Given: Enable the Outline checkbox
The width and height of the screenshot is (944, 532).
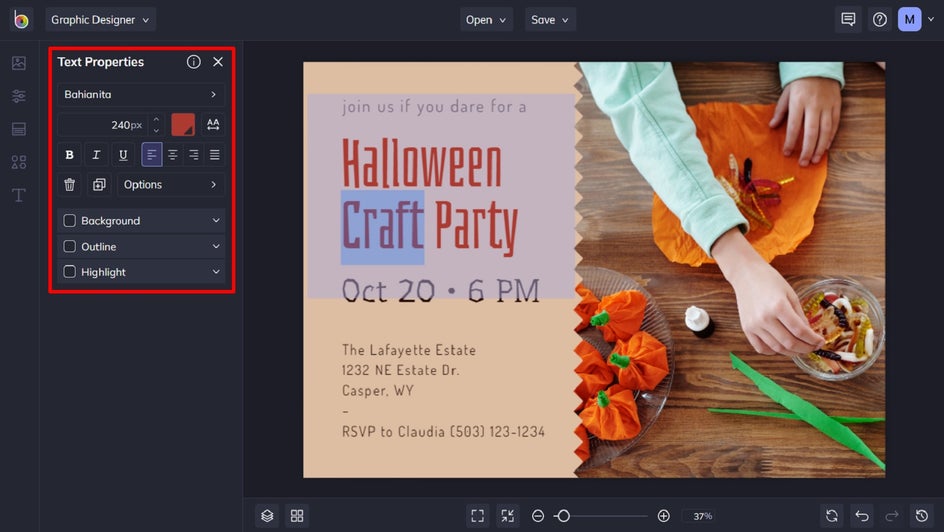Looking at the screenshot, I should pyautogui.click(x=70, y=246).
